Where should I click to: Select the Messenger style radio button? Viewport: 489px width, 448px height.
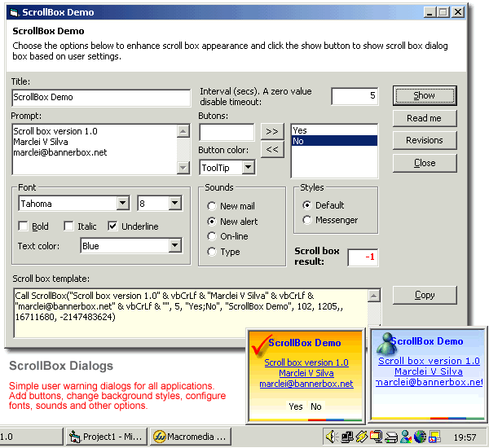click(x=307, y=220)
